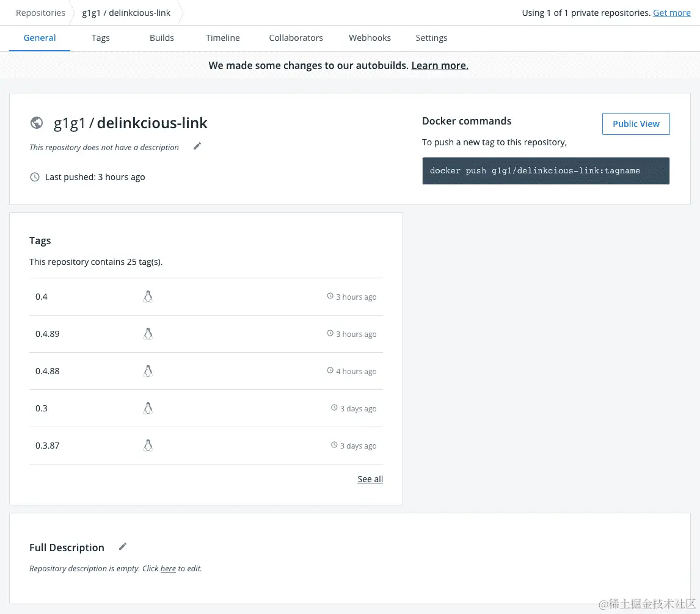Click the Linux penguin icon in the 0.4 row

coord(148,297)
